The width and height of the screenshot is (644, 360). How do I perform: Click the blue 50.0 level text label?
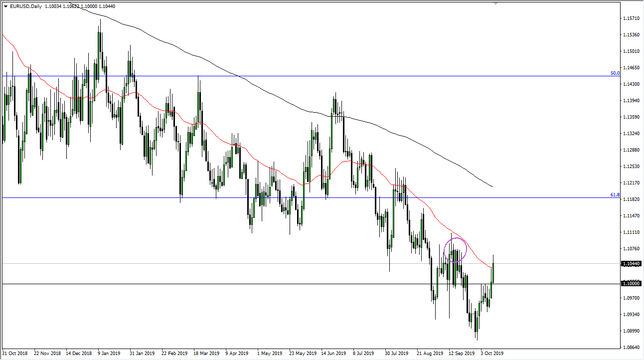pyautogui.click(x=615, y=73)
